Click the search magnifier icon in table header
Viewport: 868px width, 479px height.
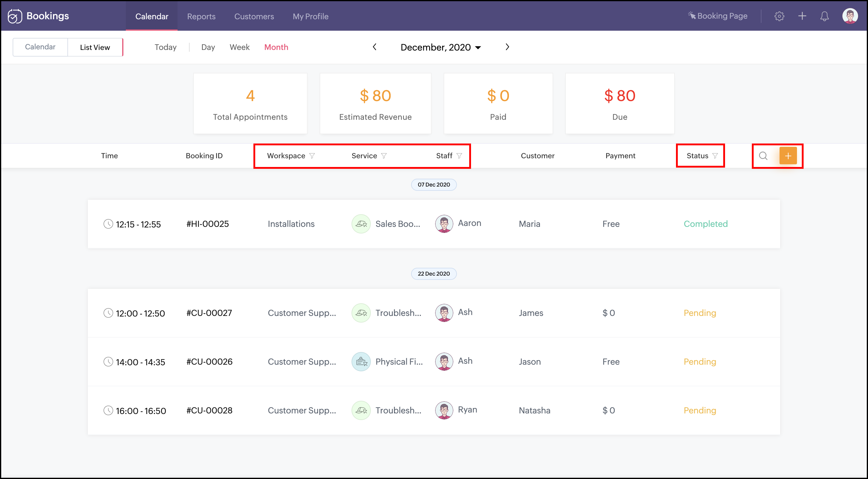coord(763,156)
